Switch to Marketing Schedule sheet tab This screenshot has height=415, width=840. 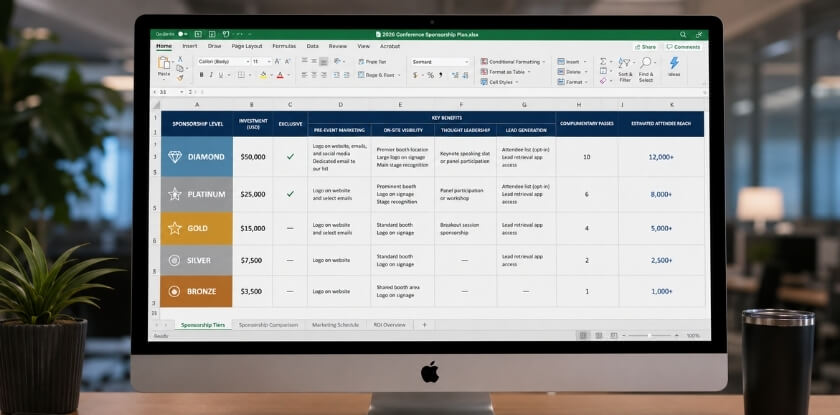335,325
